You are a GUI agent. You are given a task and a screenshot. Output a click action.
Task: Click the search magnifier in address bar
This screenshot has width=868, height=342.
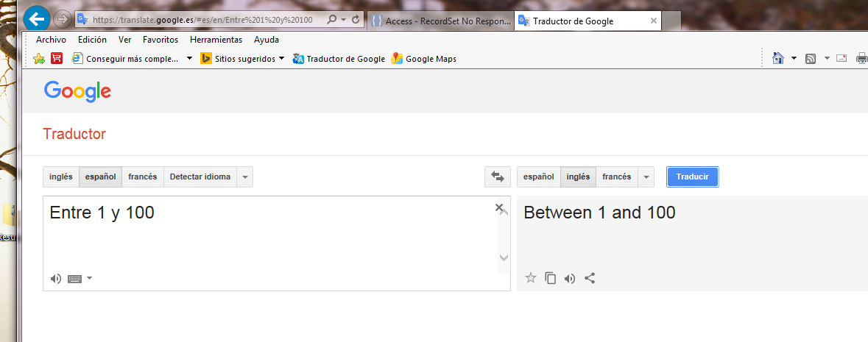point(331,20)
